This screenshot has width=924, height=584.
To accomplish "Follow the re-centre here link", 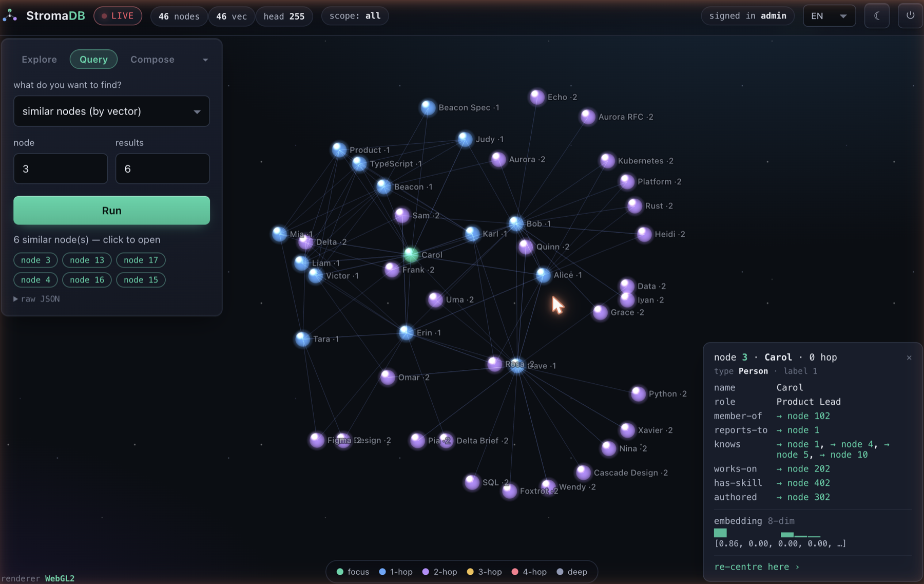I will coord(757,567).
